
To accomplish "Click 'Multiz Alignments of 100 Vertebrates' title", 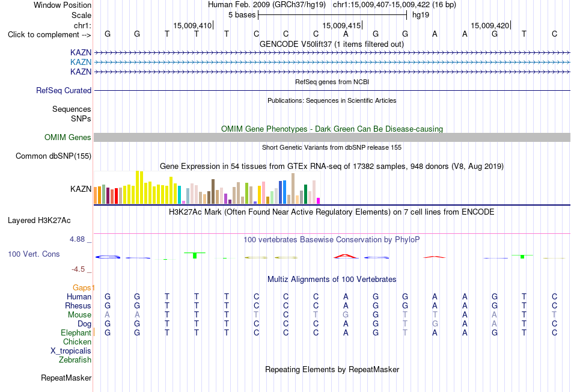I will [332, 280].
